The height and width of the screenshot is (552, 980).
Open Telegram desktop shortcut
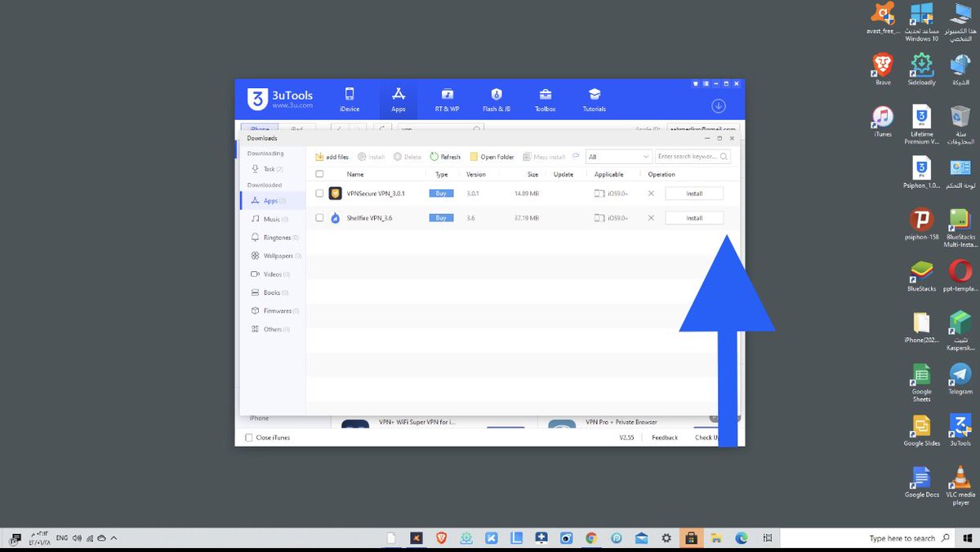(x=960, y=379)
